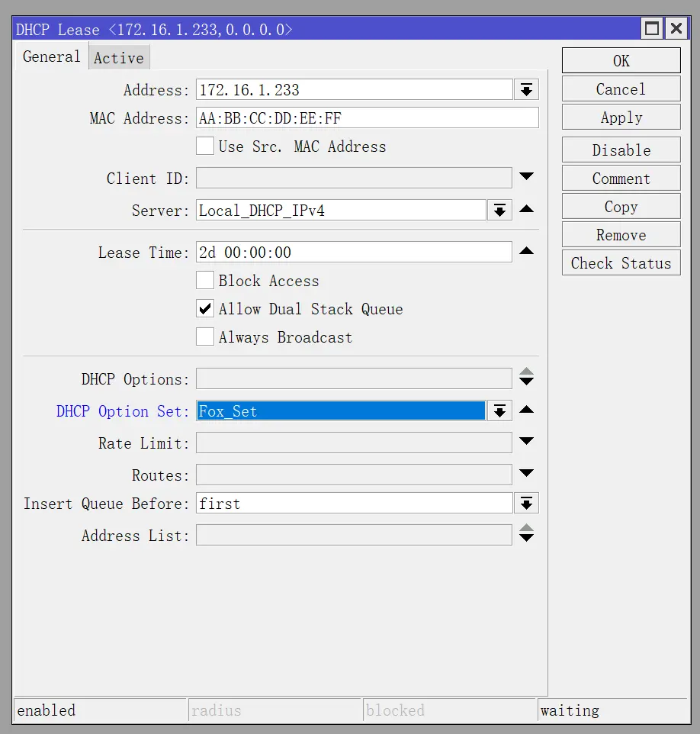Click the OK button
This screenshot has height=734, width=700.
tap(621, 60)
